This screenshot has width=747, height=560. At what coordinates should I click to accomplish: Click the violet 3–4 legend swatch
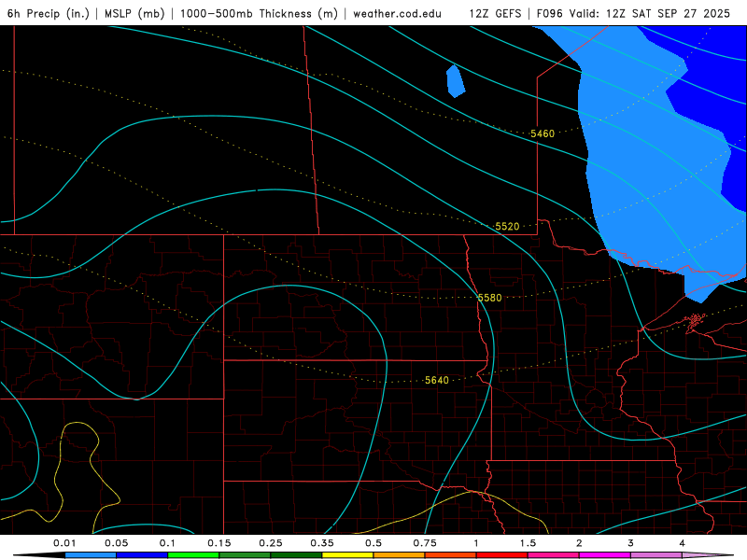(x=656, y=555)
